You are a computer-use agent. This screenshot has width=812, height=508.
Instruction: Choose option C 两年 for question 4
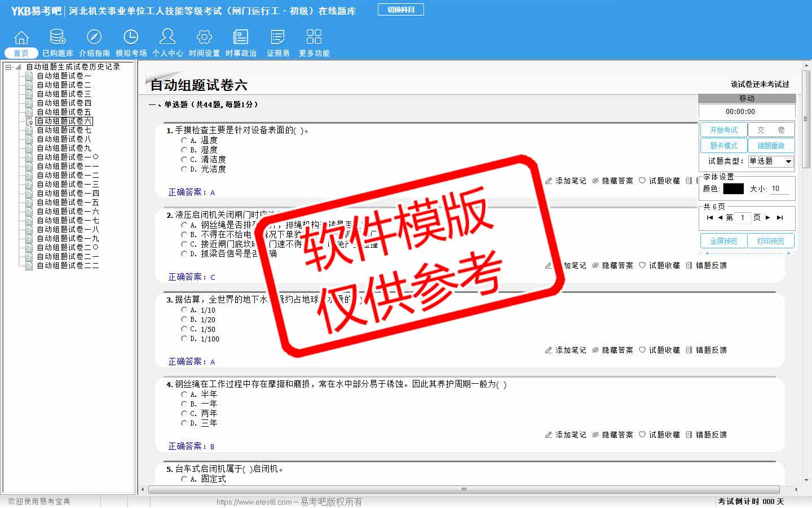pyautogui.click(x=184, y=413)
